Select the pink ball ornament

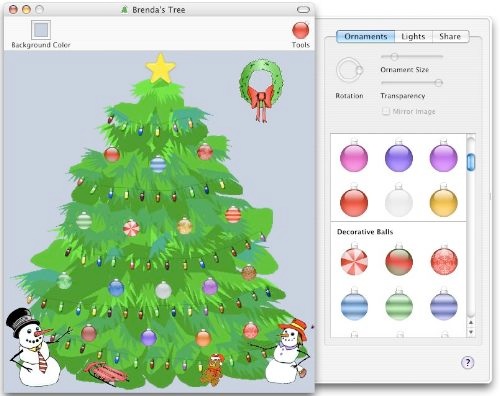pyautogui.click(x=354, y=156)
